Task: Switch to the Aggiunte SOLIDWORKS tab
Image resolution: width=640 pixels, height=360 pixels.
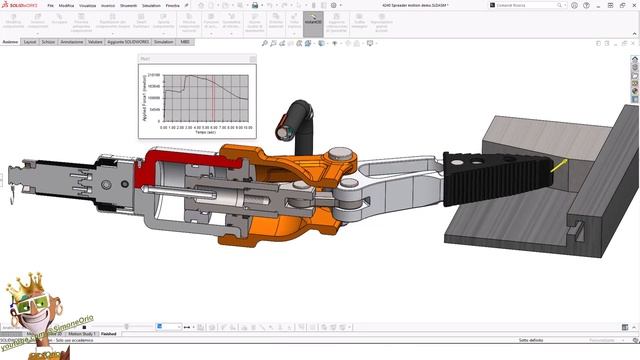Action: [128, 42]
